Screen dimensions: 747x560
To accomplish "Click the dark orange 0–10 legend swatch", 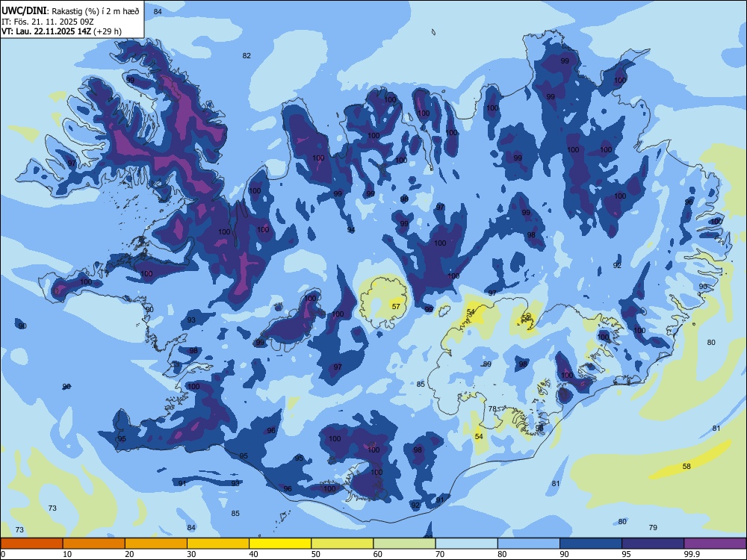I will click(x=31, y=544).
